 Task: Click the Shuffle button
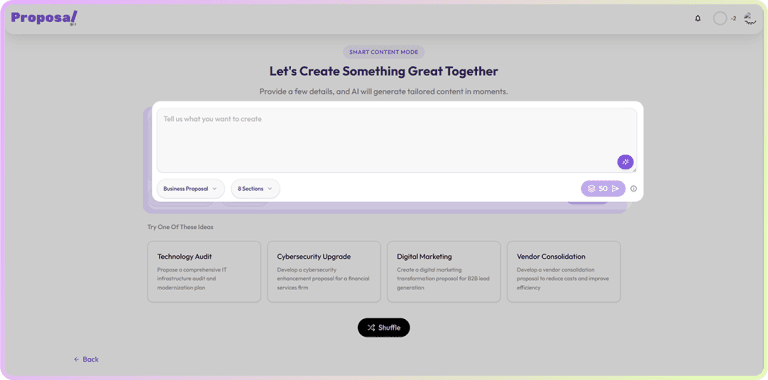click(384, 328)
